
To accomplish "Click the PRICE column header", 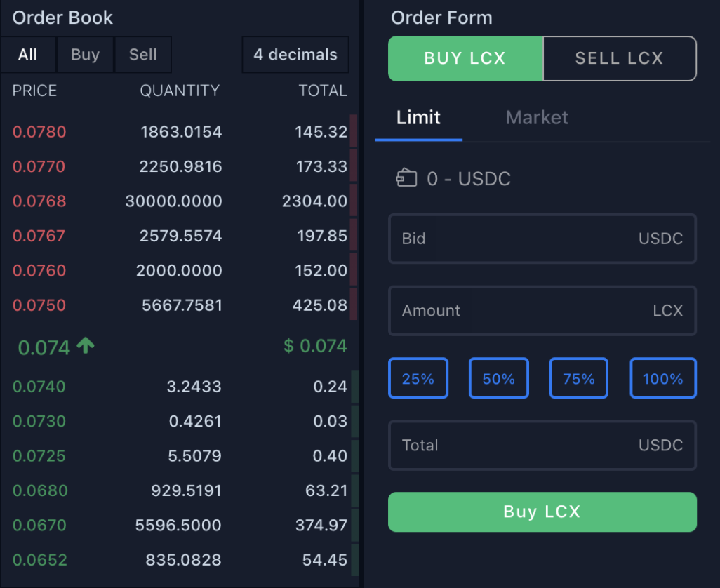I will coord(34,91).
